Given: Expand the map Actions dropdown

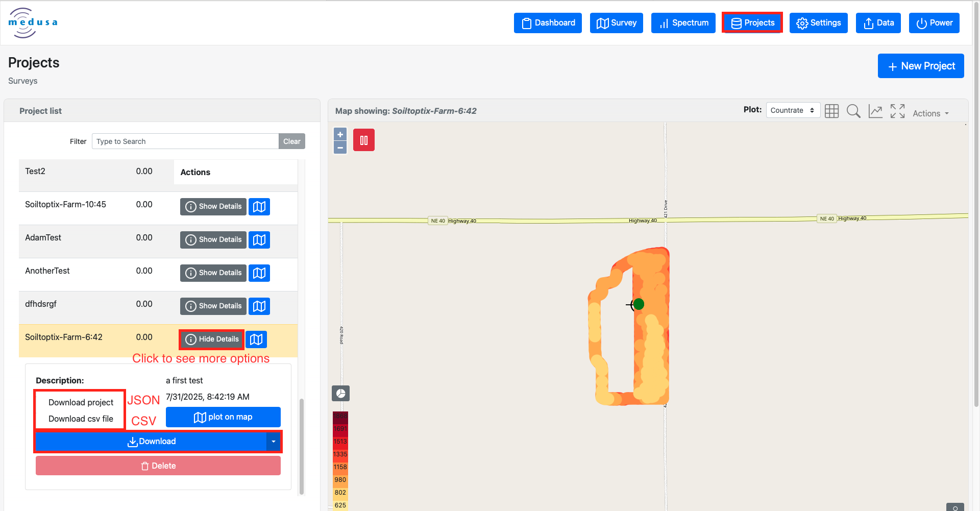Looking at the screenshot, I should [x=930, y=113].
